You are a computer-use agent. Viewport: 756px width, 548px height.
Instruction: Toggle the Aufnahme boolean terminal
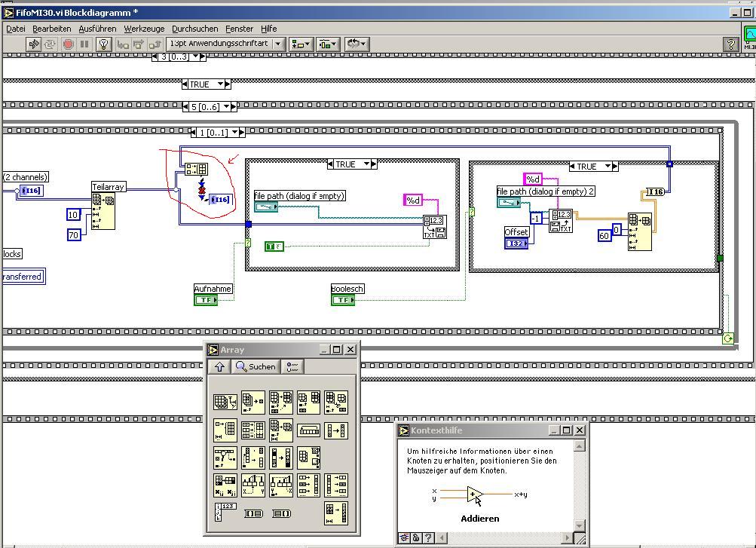click(206, 300)
